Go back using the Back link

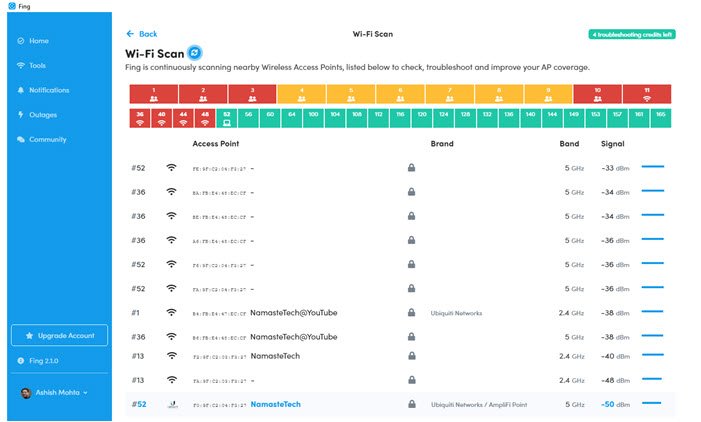tap(142, 34)
